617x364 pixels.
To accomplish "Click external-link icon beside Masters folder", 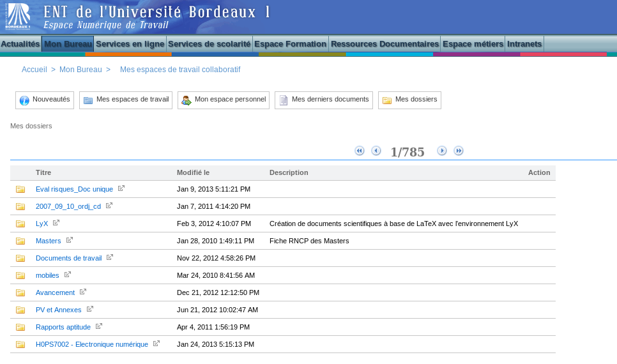I will [x=70, y=240].
